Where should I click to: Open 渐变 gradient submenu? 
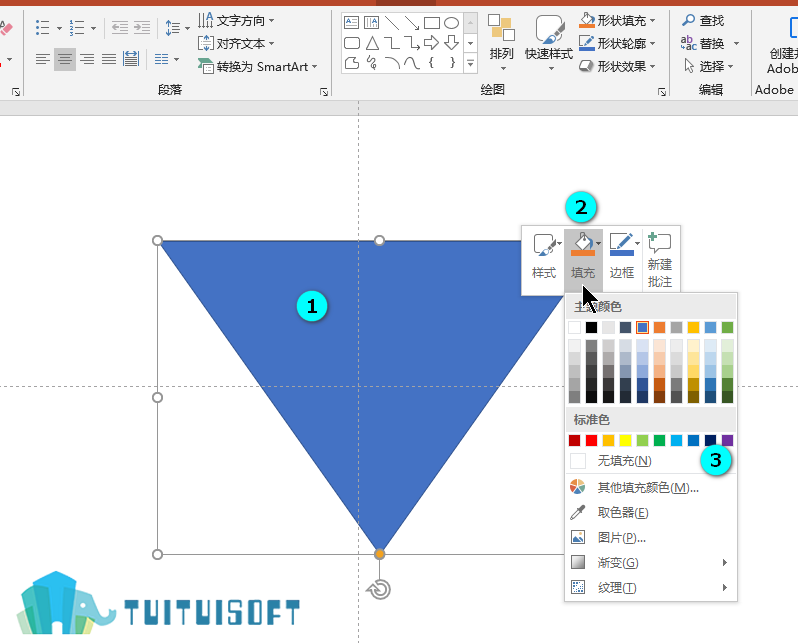click(x=651, y=563)
